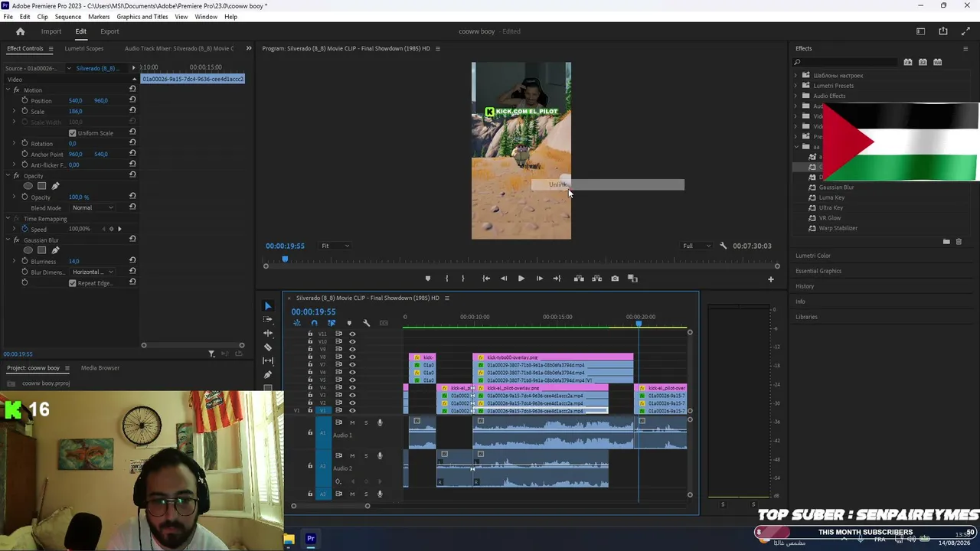Toggle Blurriness animation stopwatch
This screenshot has width=980, height=551.
[x=24, y=261]
